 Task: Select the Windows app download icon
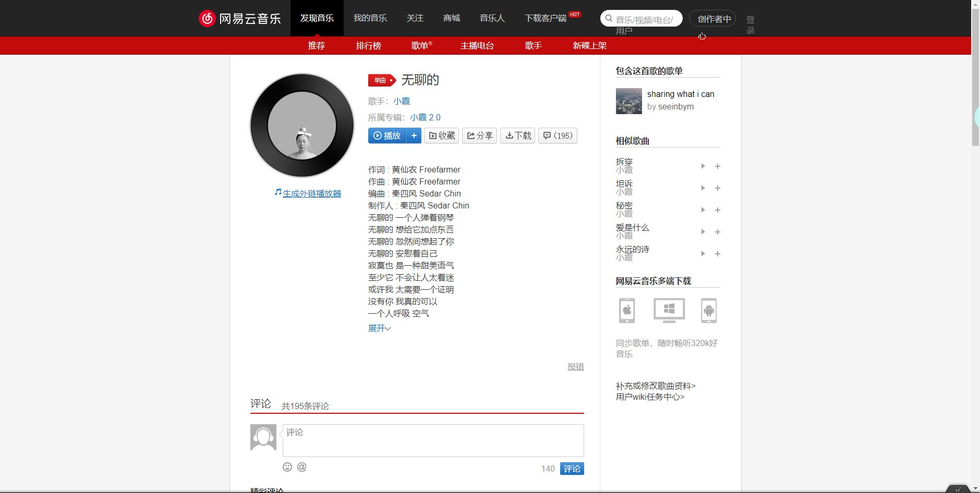[668, 310]
